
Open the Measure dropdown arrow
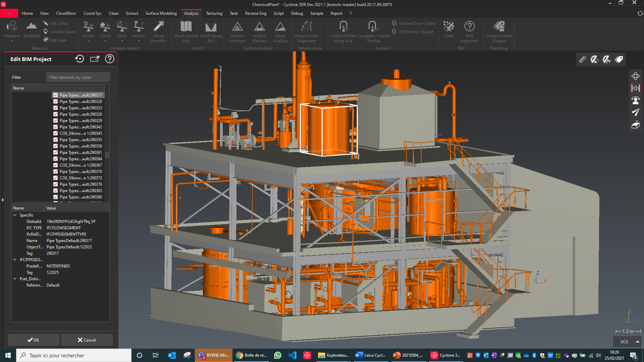12,41
